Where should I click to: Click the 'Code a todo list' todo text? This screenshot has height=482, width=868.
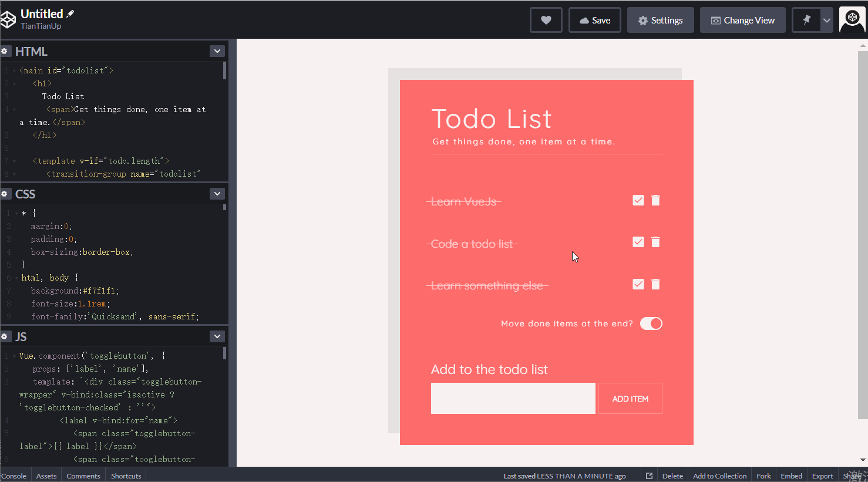tap(472, 244)
